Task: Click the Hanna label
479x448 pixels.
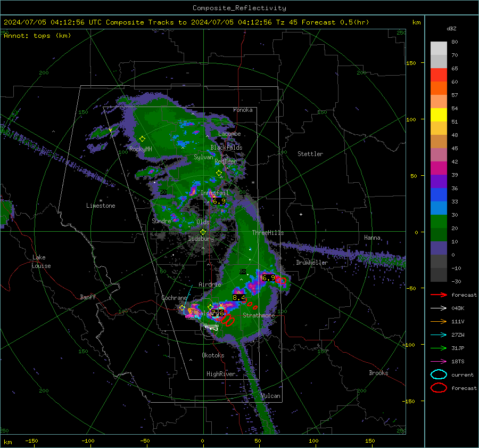Action: coord(372,238)
